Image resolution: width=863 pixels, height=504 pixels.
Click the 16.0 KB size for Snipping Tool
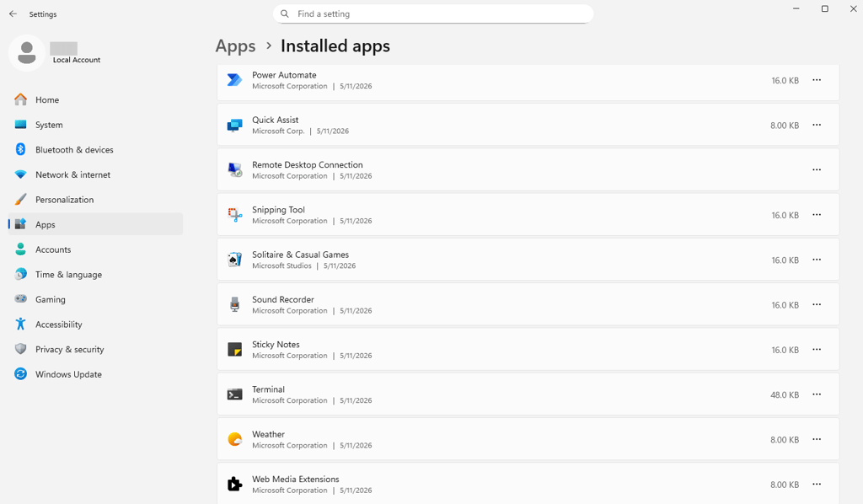pyautogui.click(x=785, y=215)
